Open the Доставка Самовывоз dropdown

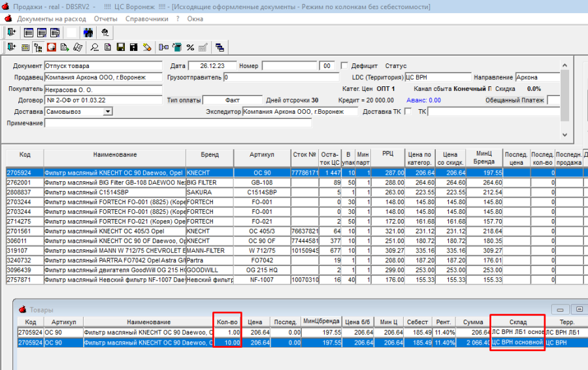click(x=108, y=111)
